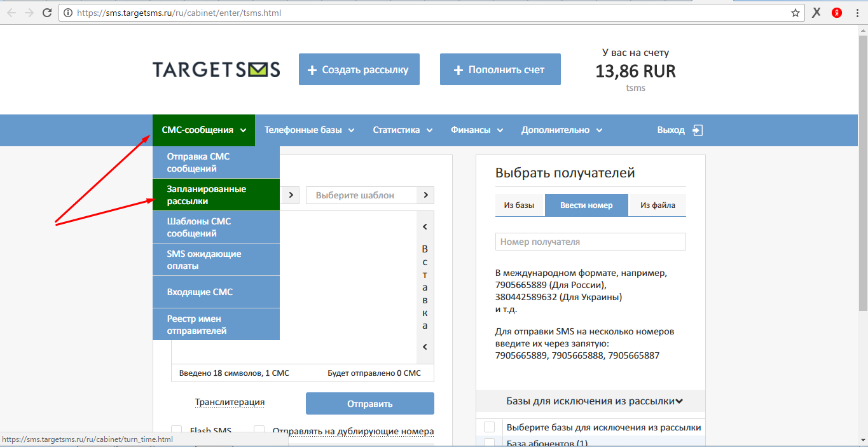Click the X extension icon in the toolbar
This screenshot has width=868, height=447.
tap(817, 13)
